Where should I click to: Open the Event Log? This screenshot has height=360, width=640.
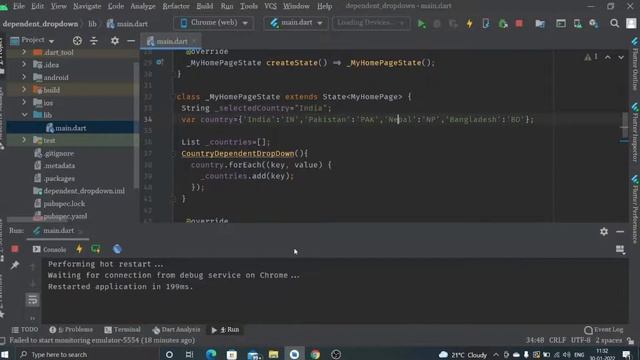pos(604,330)
